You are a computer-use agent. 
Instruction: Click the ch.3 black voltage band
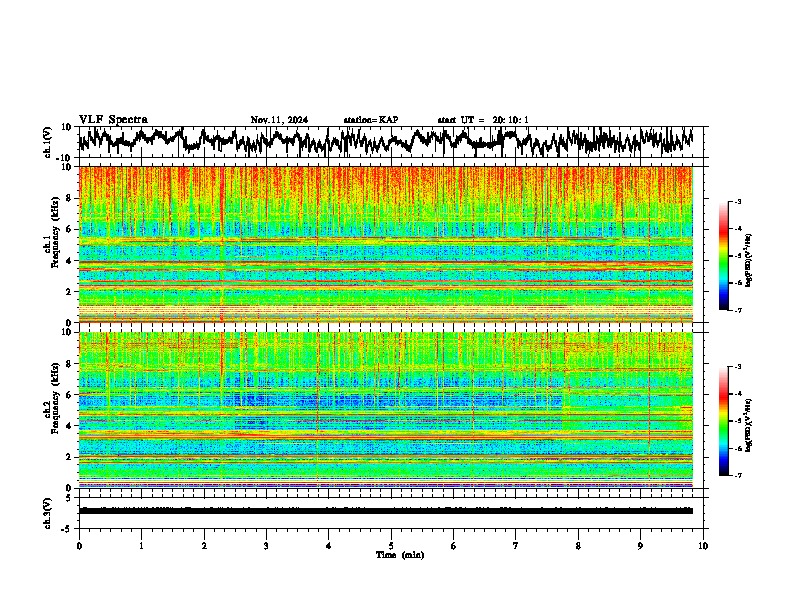386,511
